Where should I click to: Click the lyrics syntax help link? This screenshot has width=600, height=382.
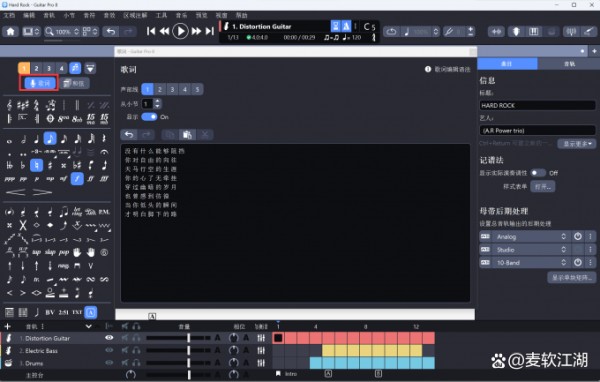[448, 69]
